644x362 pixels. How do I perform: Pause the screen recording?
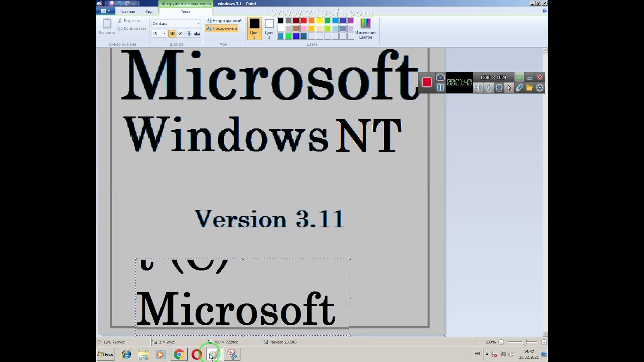(x=440, y=87)
